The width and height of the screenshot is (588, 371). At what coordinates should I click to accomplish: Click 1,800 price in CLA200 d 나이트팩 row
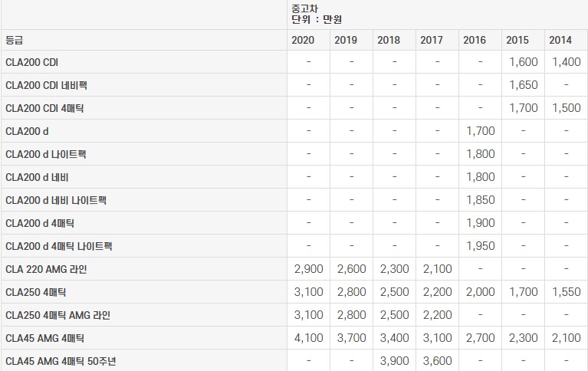coord(481,154)
